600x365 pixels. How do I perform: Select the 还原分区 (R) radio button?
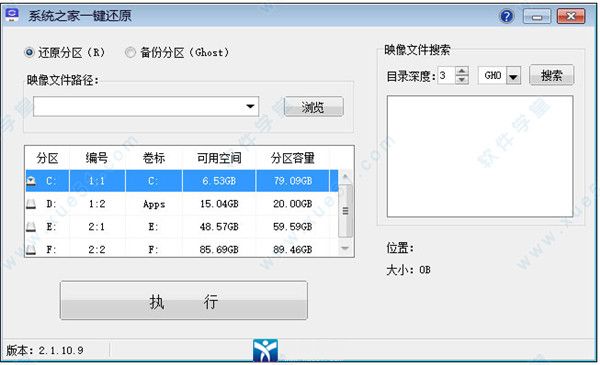click(x=29, y=52)
